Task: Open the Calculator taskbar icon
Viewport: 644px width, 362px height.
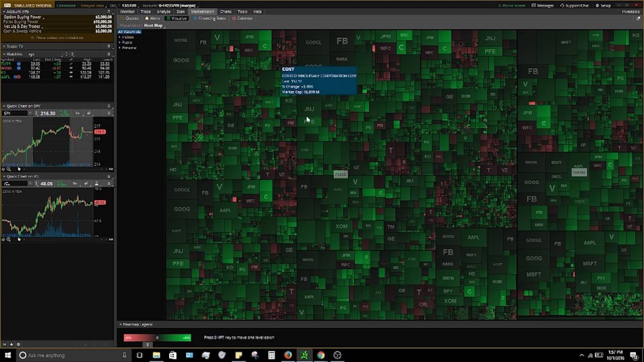Action: 271,355
